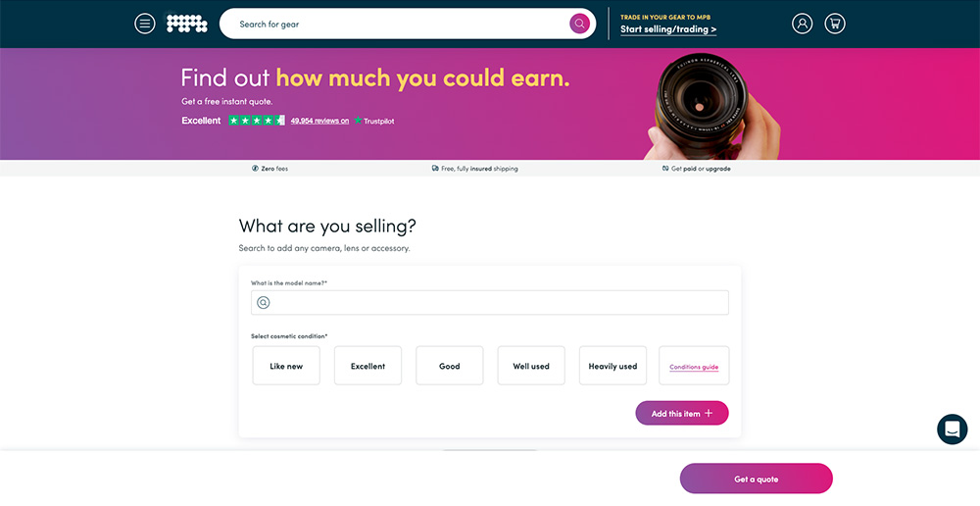Open the hamburger menu icon
The width and height of the screenshot is (980, 506).
[x=145, y=24]
